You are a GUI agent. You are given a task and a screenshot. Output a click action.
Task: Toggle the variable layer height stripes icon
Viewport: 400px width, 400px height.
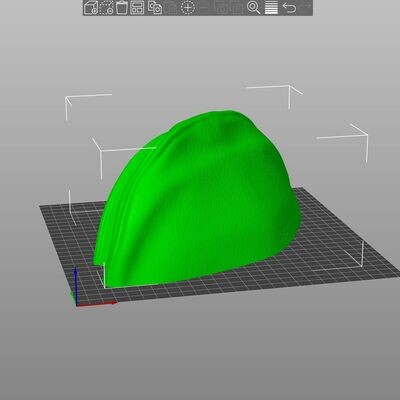coord(271,8)
